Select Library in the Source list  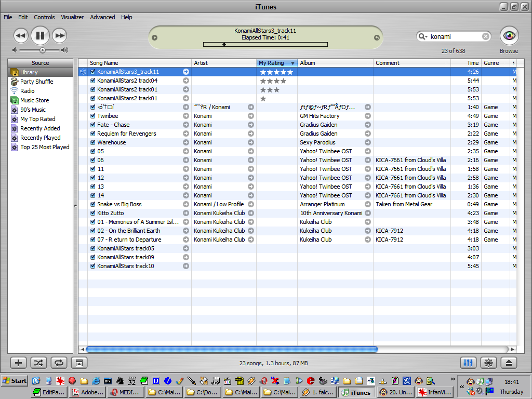pyautogui.click(x=40, y=72)
